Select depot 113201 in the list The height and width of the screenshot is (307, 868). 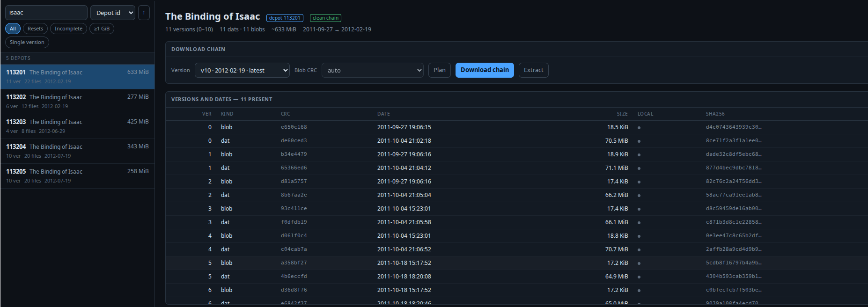(77, 77)
